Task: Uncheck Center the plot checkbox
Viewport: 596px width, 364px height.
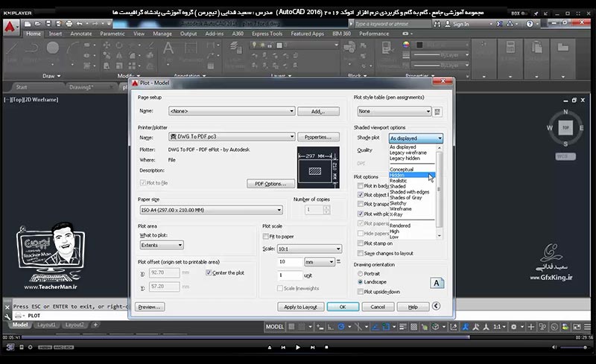Action: (x=209, y=272)
